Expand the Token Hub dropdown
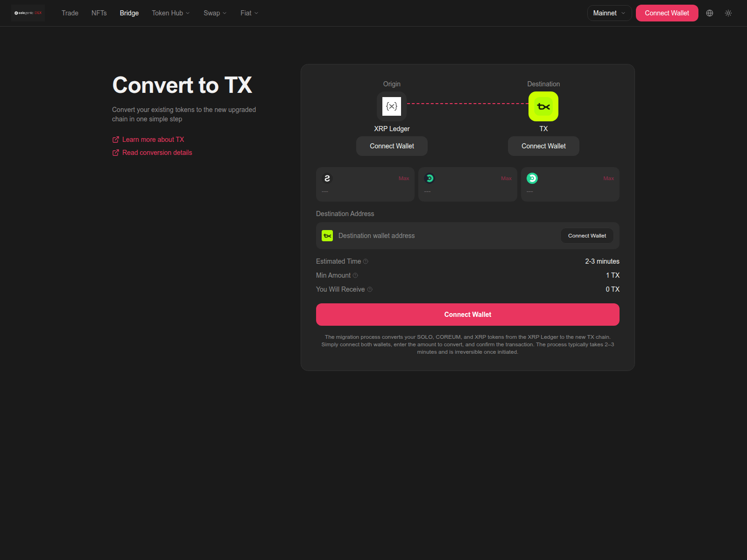 click(x=170, y=13)
